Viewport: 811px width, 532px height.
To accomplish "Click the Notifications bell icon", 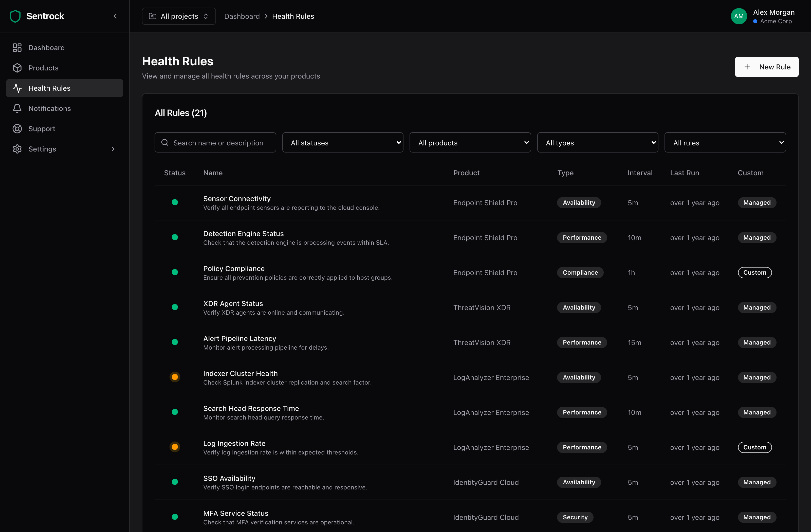I will 17,108.
